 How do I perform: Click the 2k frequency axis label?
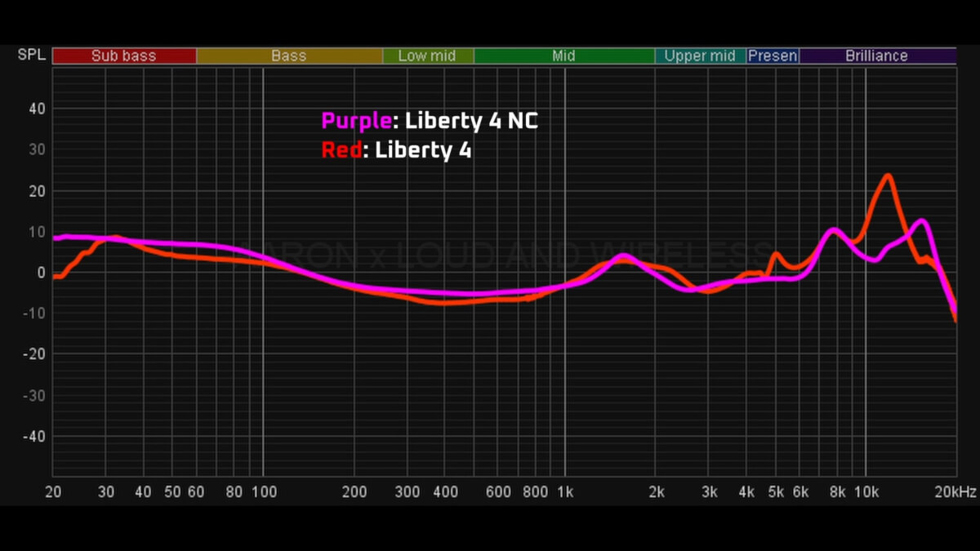point(656,492)
